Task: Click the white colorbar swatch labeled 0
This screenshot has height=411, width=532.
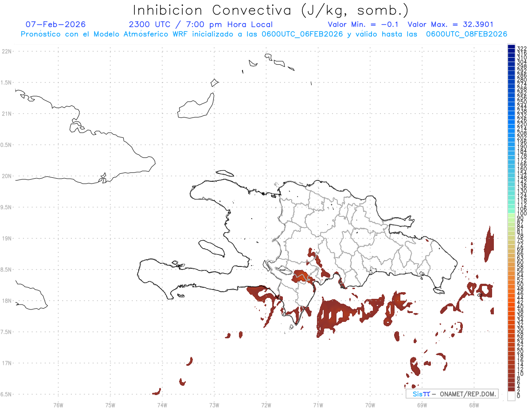Action: [511, 396]
